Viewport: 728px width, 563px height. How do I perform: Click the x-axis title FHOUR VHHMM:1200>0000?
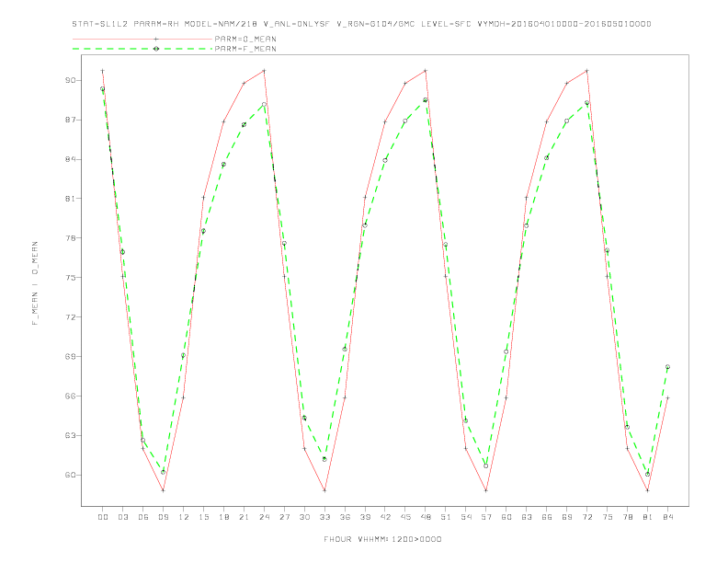pos(382,539)
